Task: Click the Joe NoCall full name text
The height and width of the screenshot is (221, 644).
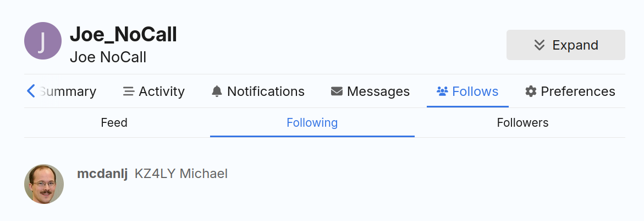Action: (x=108, y=57)
